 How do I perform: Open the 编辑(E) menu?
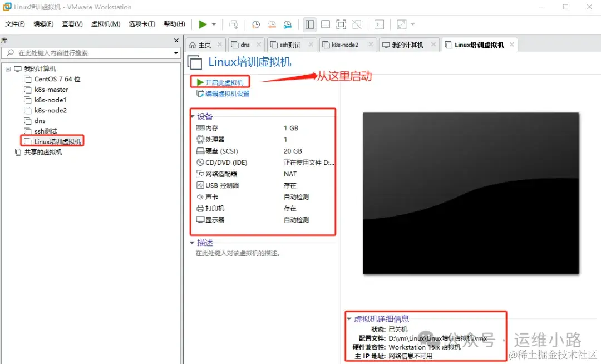click(x=43, y=24)
